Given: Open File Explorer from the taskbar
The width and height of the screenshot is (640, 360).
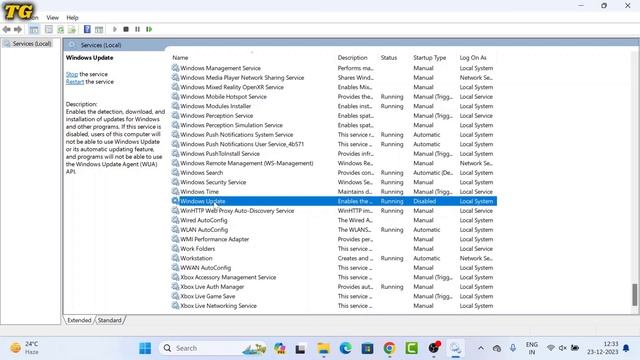Looking at the screenshot, I should point(323,348).
